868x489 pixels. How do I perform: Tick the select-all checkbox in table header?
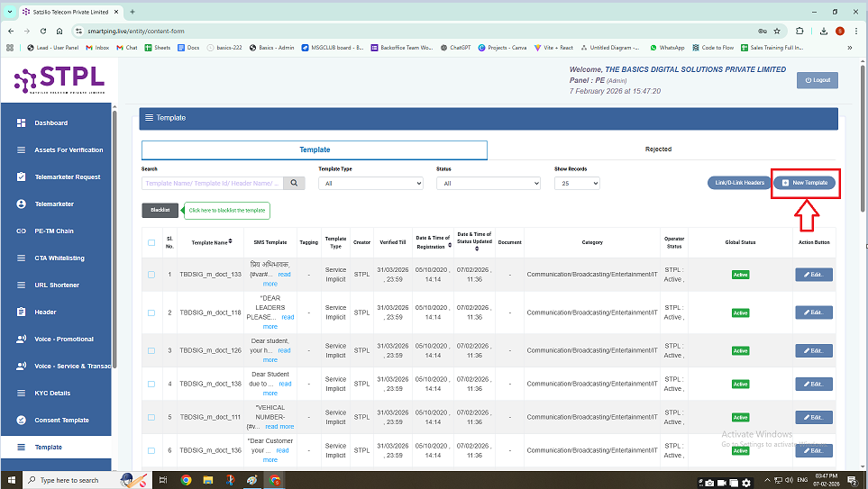click(x=151, y=242)
